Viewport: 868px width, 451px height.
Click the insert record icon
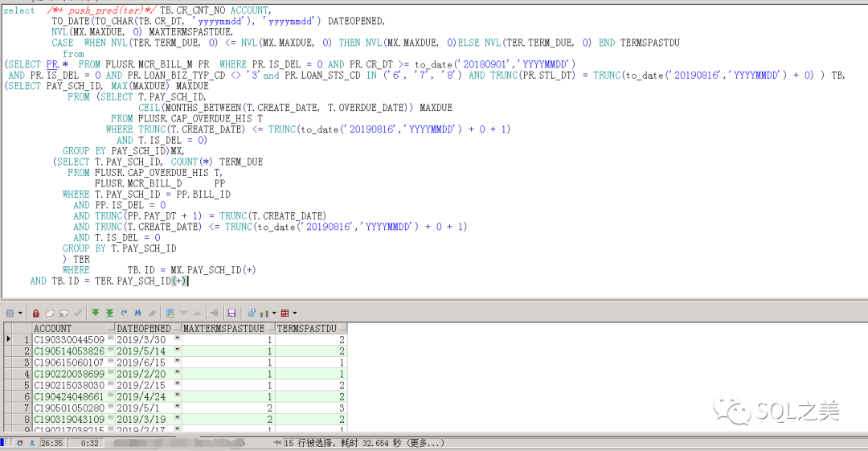(50, 313)
